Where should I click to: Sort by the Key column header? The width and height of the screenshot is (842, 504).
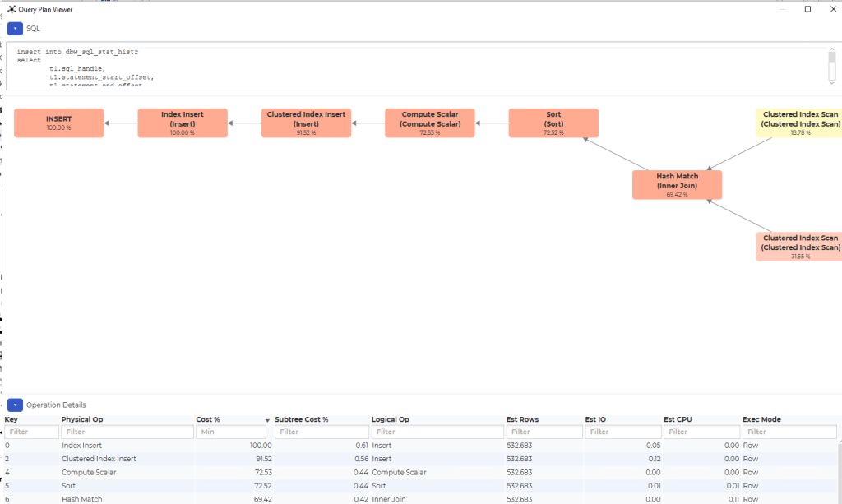point(12,419)
